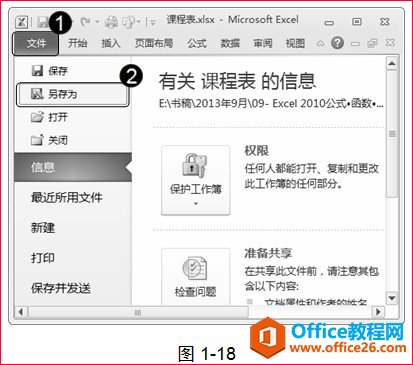Collapse the ribbon with the caret icon
Screen dimensions: 413x365
(x=320, y=43)
